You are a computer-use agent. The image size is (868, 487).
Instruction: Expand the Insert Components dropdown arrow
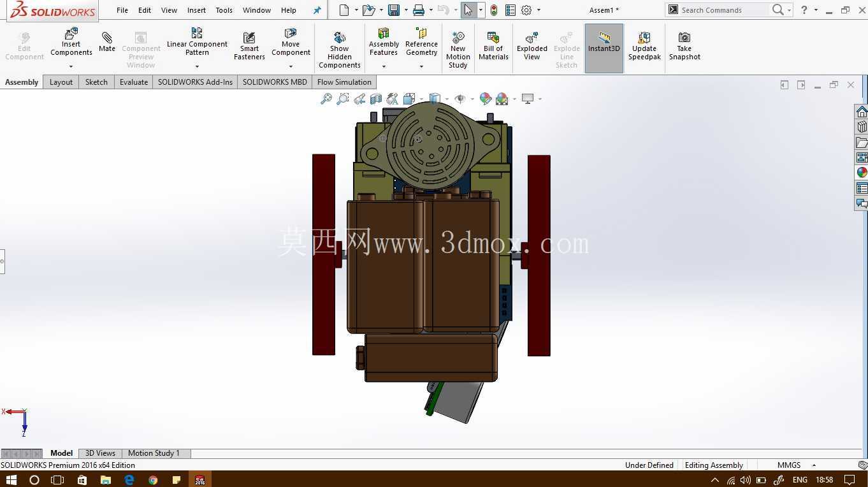pyautogui.click(x=71, y=66)
